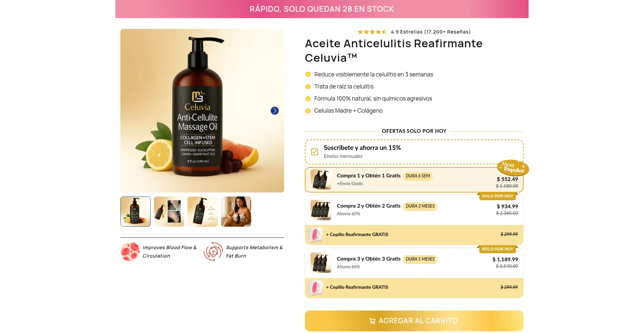Click the AGREGAR AL CARRITO button
Image resolution: width=644 pixels, height=333 pixels.
coord(414,321)
